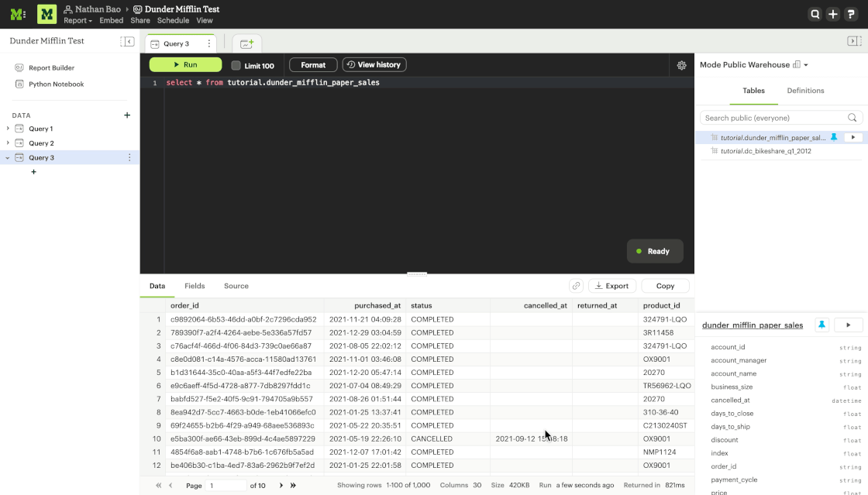Select the Data results tab

pyautogui.click(x=157, y=286)
